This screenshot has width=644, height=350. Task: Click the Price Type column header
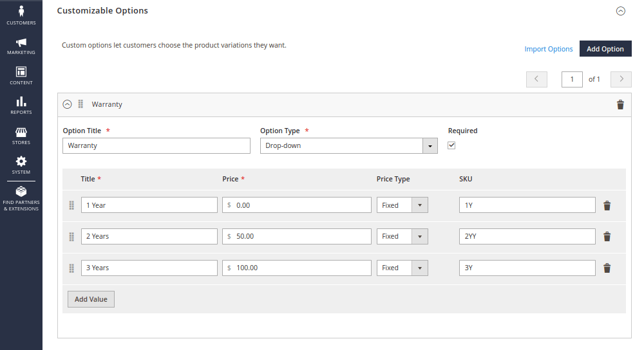tap(393, 179)
